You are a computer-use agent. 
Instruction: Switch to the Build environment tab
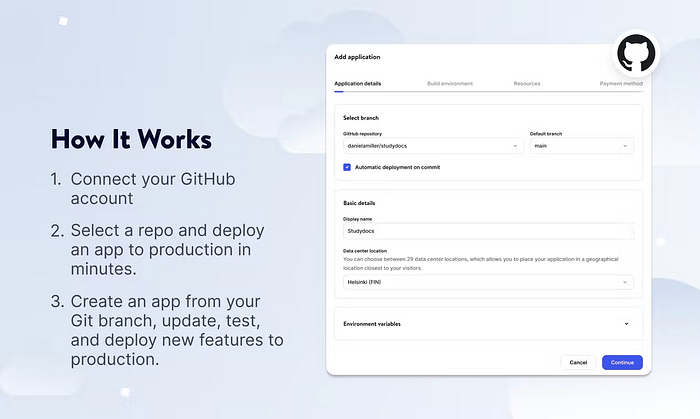pyautogui.click(x=450, y=83)
